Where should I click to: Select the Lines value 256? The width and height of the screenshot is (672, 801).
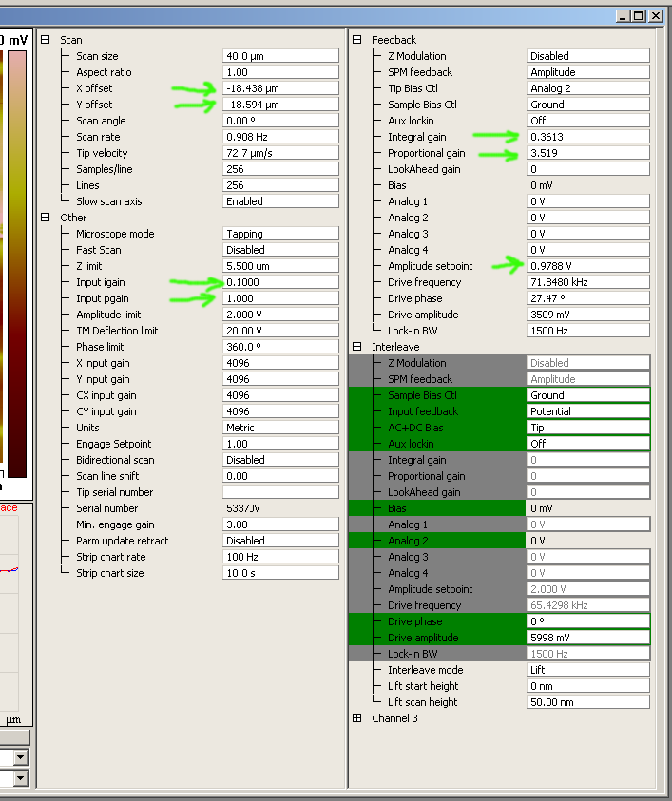tap(280, 185)
